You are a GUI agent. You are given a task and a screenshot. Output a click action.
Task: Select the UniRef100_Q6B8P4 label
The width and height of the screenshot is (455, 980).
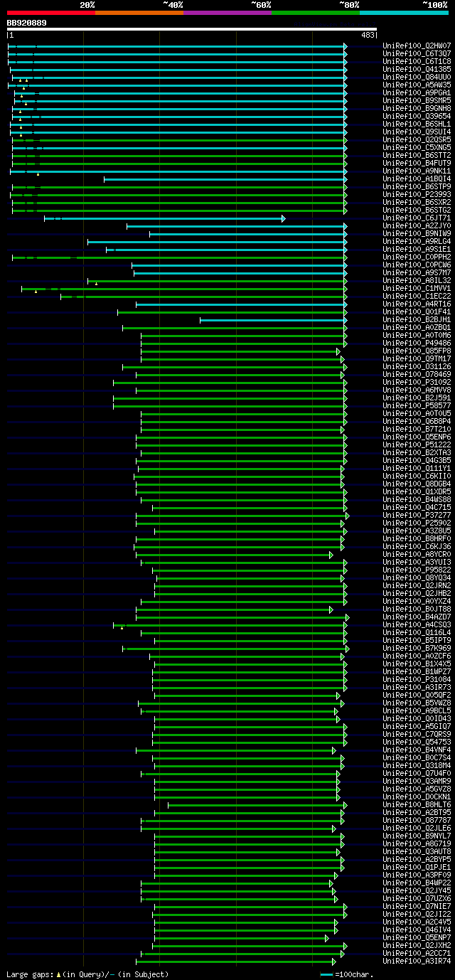417,421
